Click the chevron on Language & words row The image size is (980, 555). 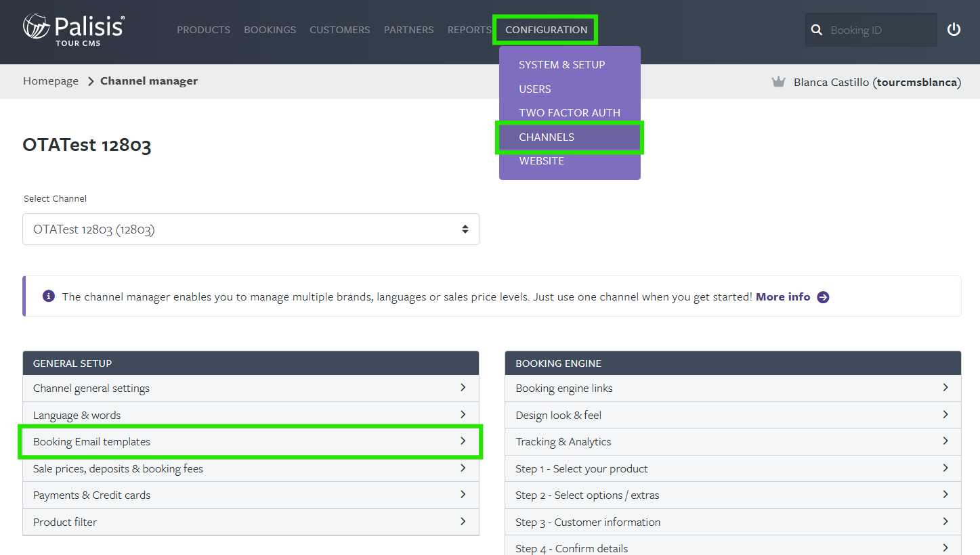point(463,414)
